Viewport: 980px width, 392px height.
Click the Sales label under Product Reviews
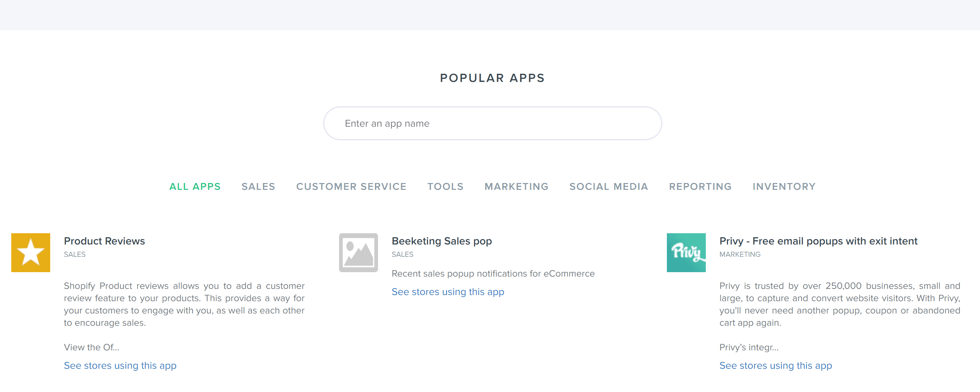[74, 254]
